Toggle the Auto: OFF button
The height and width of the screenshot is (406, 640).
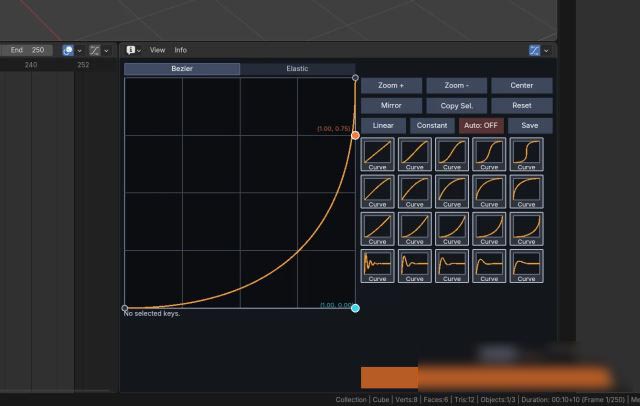pyautogui.click(x=481, y=125)
